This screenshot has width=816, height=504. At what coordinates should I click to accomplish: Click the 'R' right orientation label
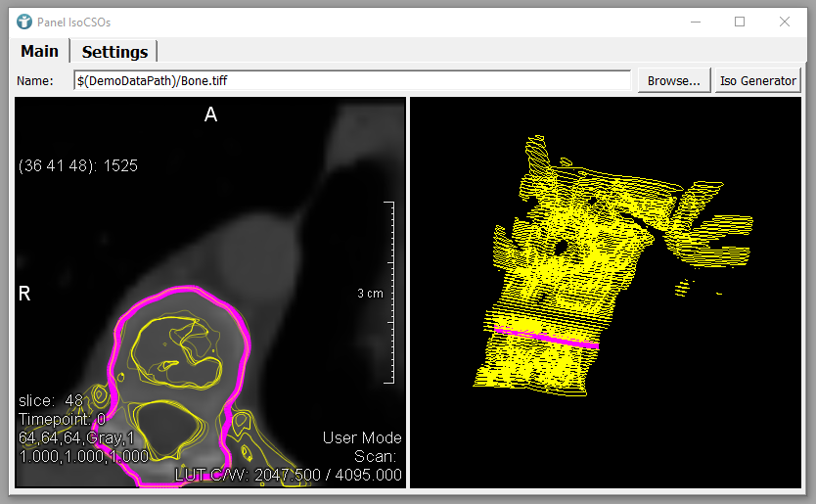click(25, 295)
